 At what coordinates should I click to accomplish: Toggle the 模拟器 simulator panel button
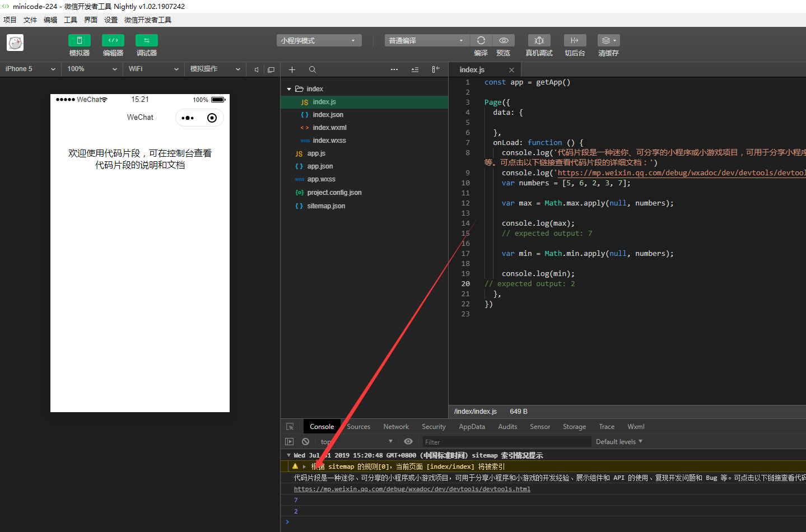[79, 40]
